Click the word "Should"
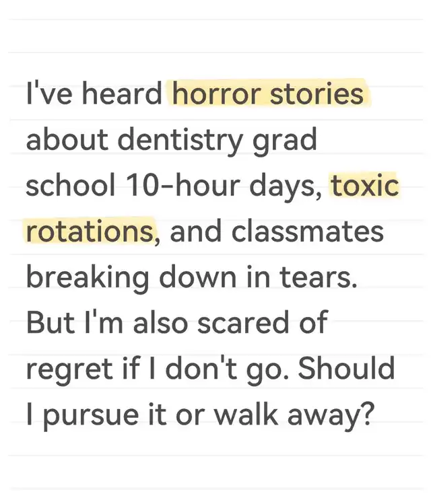This screenshot has height=504, width=431. point(346,368)
